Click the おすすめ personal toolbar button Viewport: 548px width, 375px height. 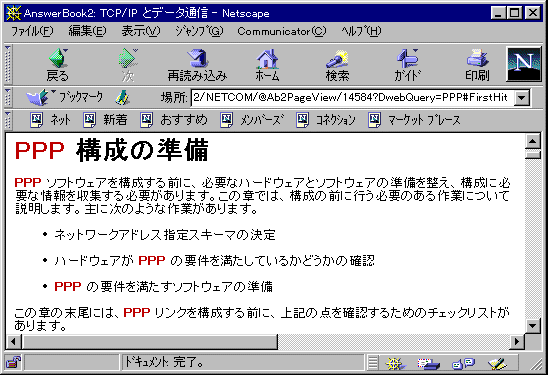click(x=174, y=120)
